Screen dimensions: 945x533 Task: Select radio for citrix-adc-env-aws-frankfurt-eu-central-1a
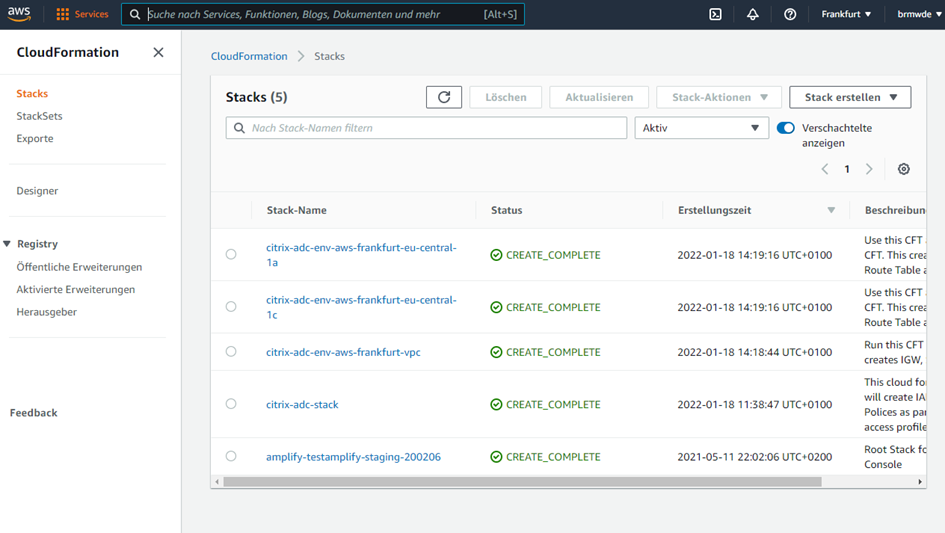(x=231, y=254)
